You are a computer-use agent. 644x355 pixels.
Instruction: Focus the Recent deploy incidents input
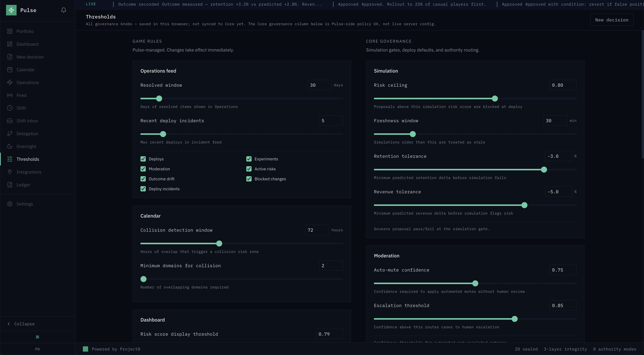(x=331, y=121)
